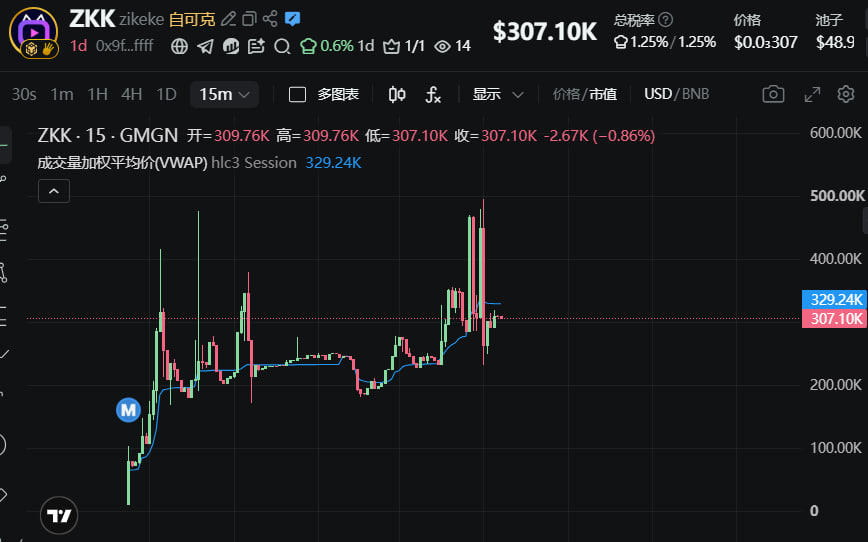The width and height of the screenshot is (868, 542).
Task: Click the M marker on the chart
Action: point(128,410)
